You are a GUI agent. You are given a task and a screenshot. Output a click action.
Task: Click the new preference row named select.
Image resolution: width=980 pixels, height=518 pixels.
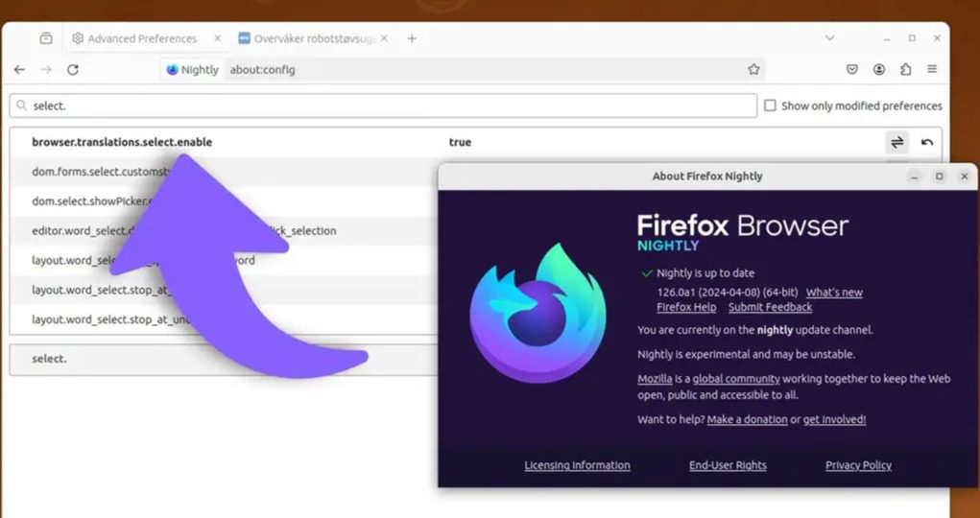click(224, 360)
